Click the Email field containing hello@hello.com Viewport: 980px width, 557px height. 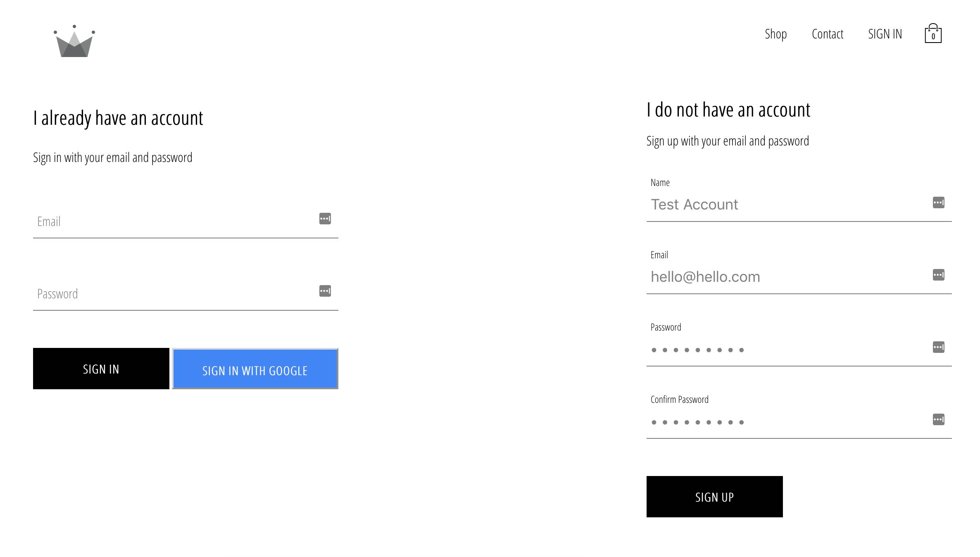tap(785, 277)
